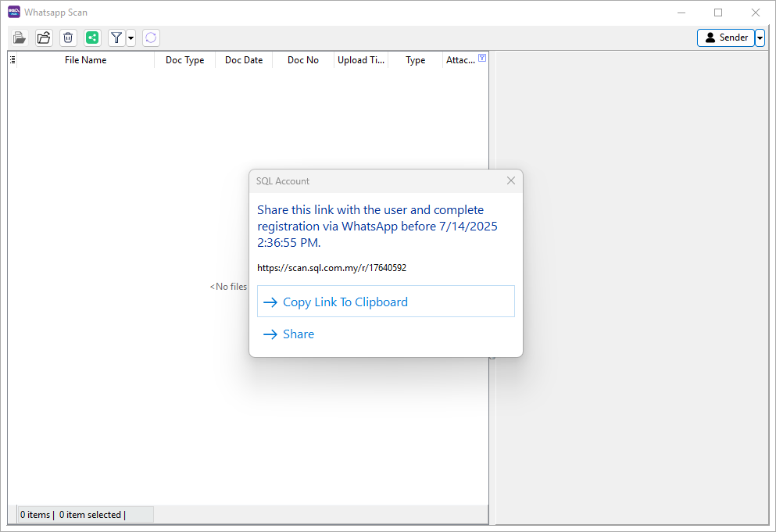776x532 pixels.
Task: Click the Whatsapp Scan app icon
Action: (14, 12)
